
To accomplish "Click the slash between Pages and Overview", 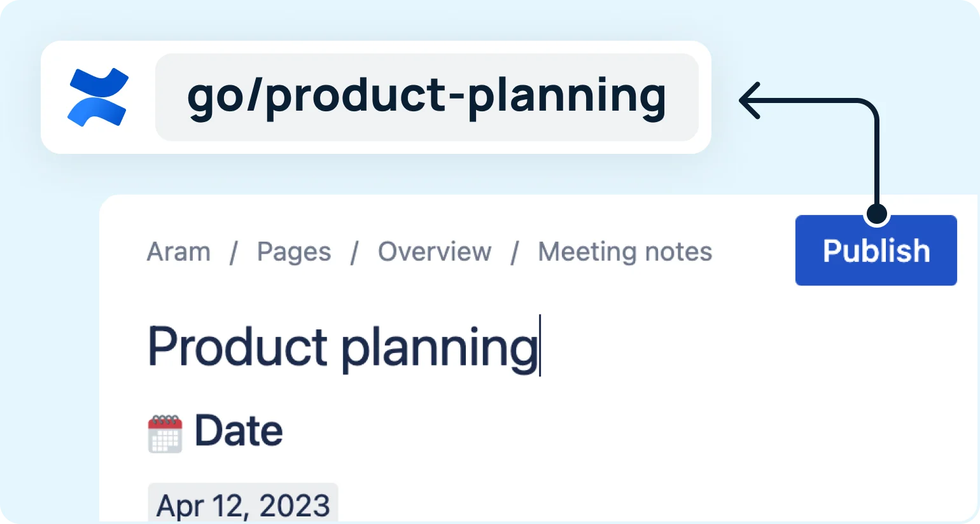I will (354, 252).
